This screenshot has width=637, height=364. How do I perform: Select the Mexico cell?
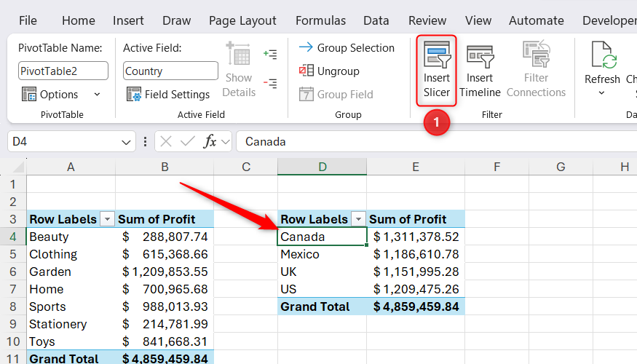point(323,254)
